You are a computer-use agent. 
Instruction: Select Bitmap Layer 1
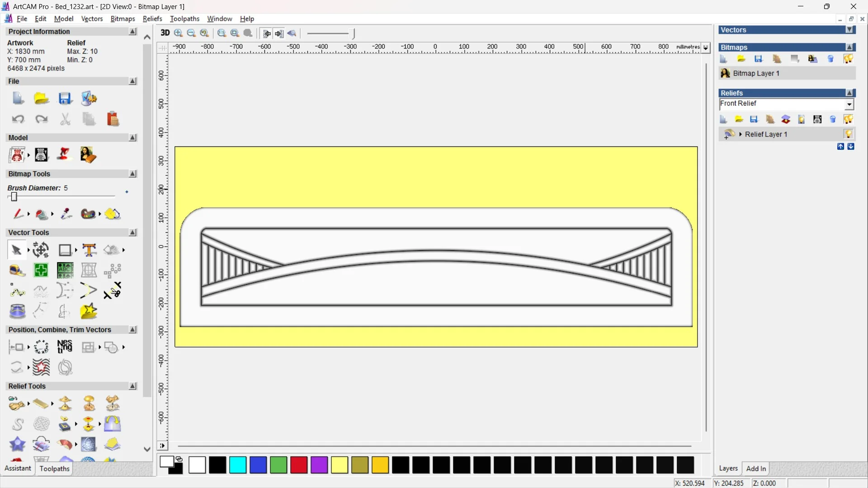[x=756, y=73]
